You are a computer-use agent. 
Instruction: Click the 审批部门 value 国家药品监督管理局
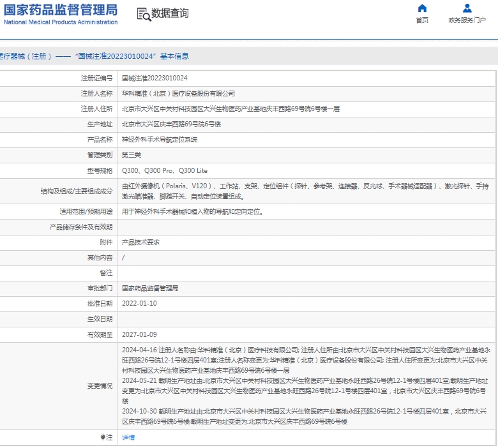(150, 288)
